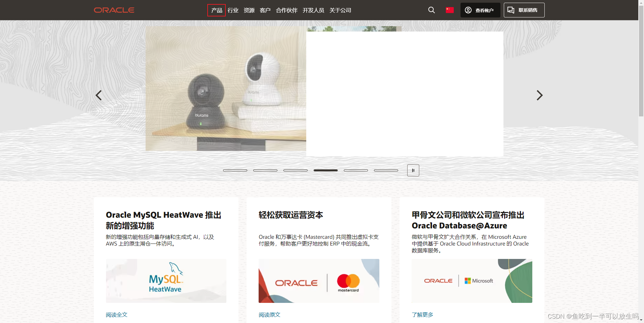The width and height of the screenshot is (644, 323).
Task: Open the 阅读全文 link
Action: (117, 315)
